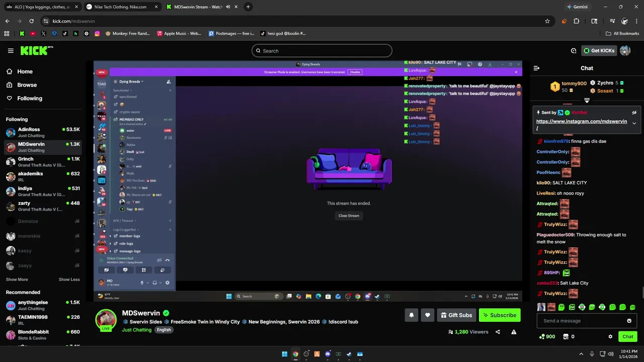Click the Gift Subs button

(x=456, y=315)
